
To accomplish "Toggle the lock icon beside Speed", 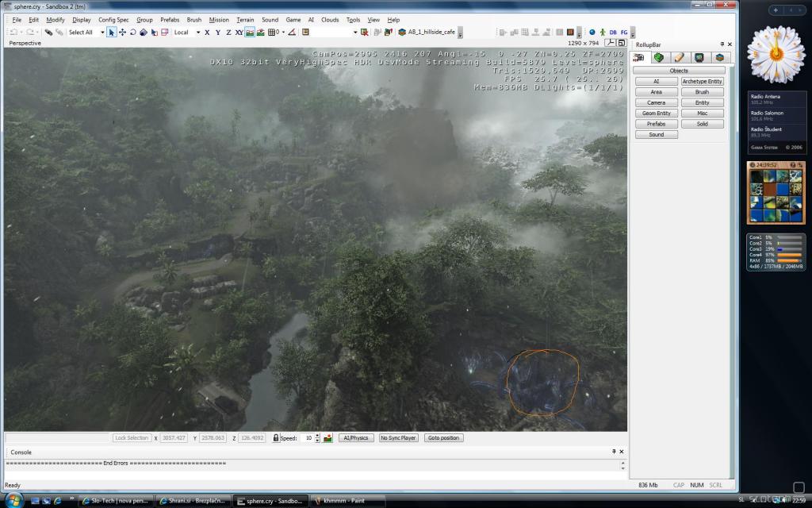I will 276,438.
